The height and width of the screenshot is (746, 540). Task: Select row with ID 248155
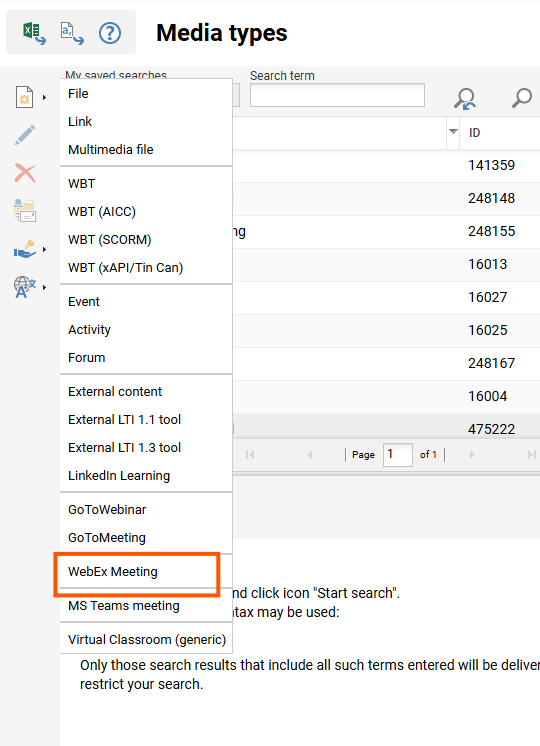click(386, 231)
